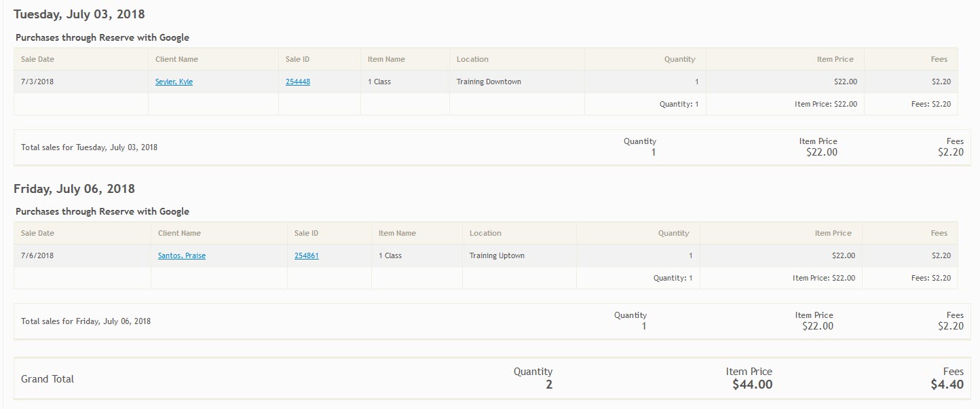980x409 pixels.
Task: Select the Friday, July 06, 2018 heading
Action: coord(75,189)
